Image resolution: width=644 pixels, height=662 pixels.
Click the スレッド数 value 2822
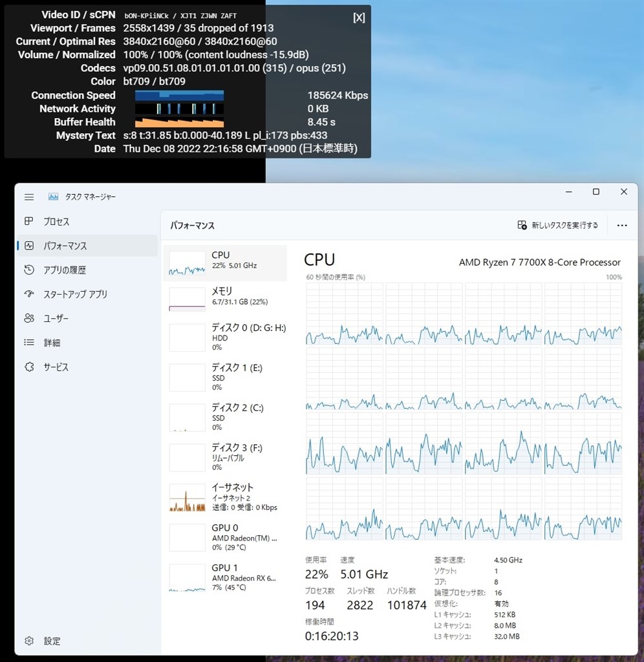pyautogui.click(x=360, y=605)
